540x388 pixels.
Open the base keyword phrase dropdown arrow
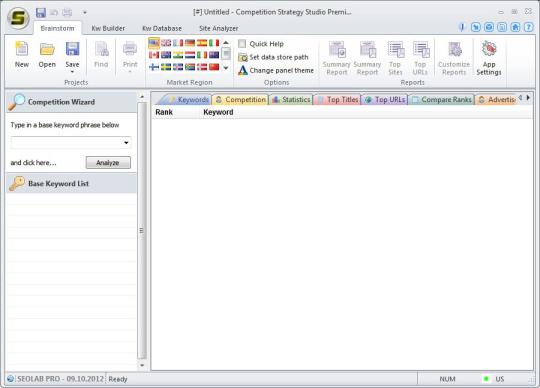pyautogui.click(x=126, y=143)
